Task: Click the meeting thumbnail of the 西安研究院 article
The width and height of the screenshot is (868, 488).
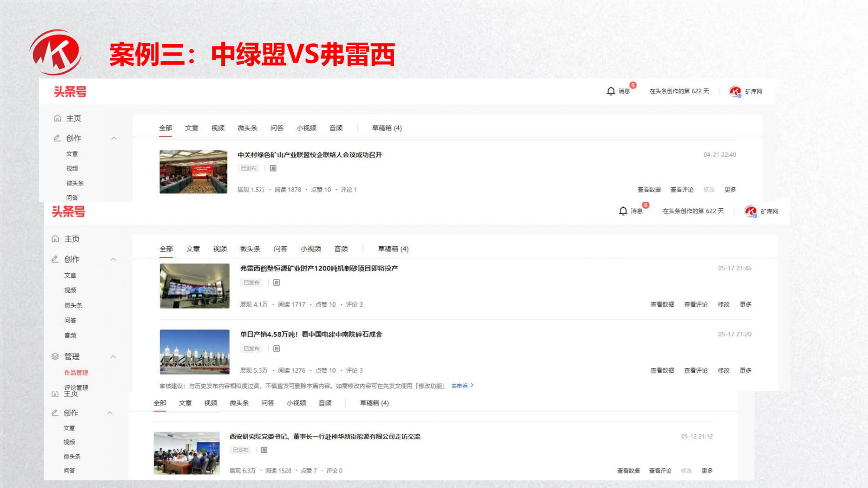Action: [187, 453]
